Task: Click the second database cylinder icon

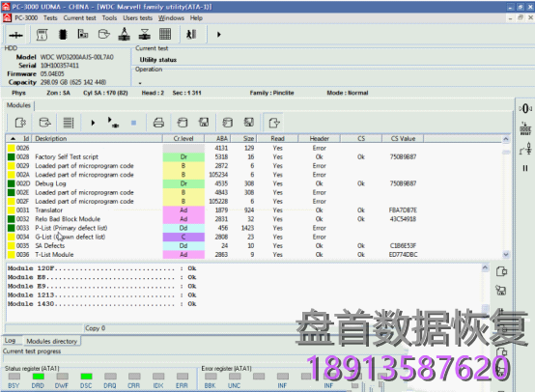Action: click(227, 123)
